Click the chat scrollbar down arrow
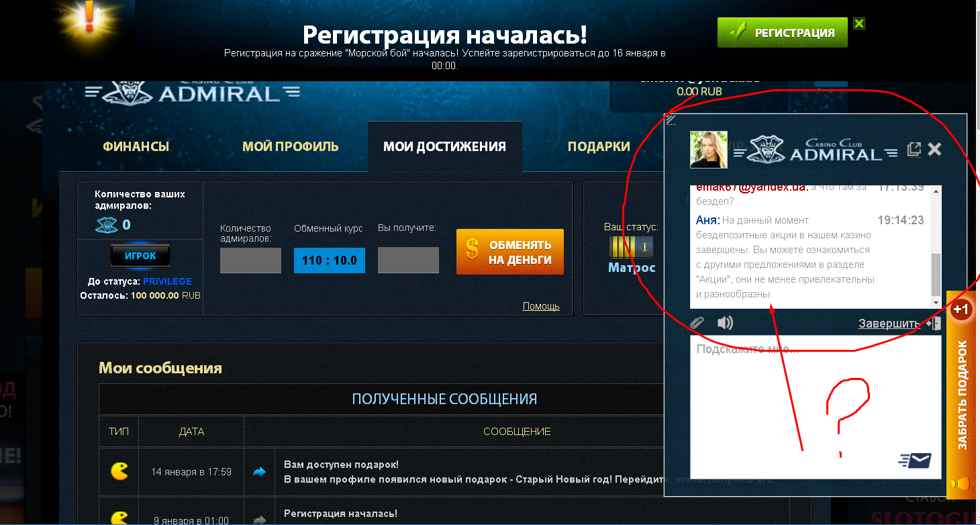The width and height of the screenshot is (980, 525). 936,303
